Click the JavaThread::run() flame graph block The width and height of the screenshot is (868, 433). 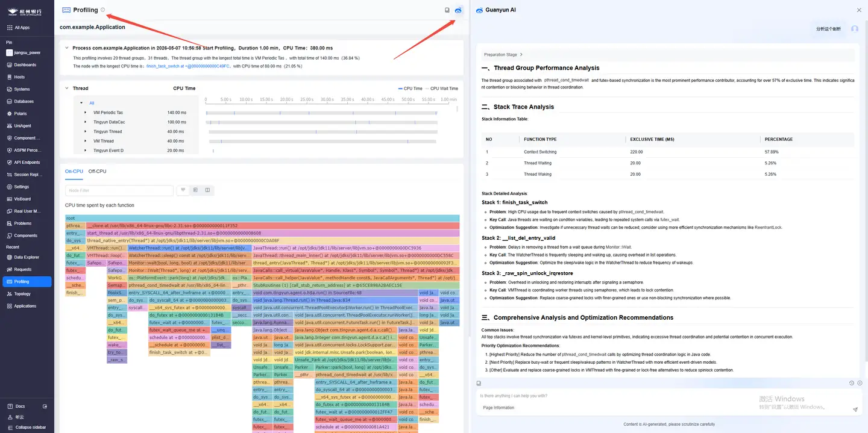356,248
